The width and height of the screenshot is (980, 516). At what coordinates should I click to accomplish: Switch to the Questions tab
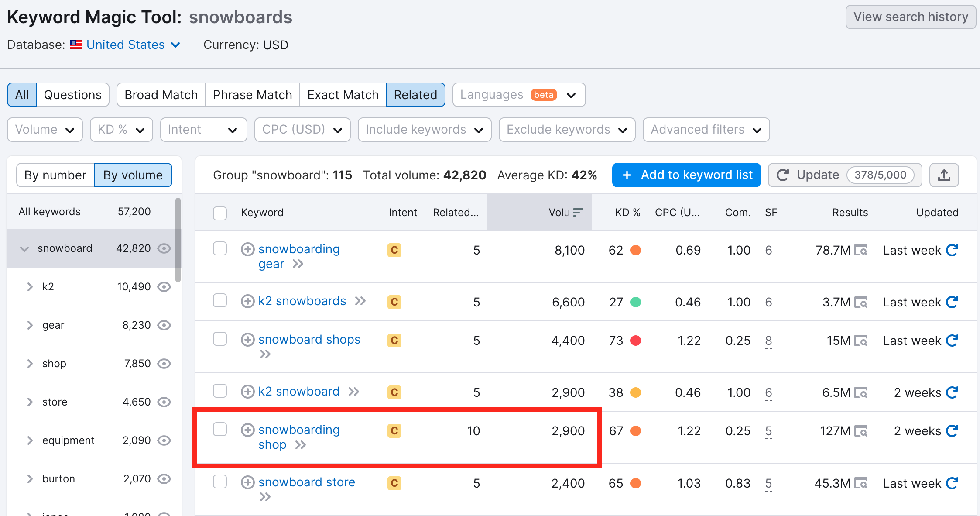(72, 95)
